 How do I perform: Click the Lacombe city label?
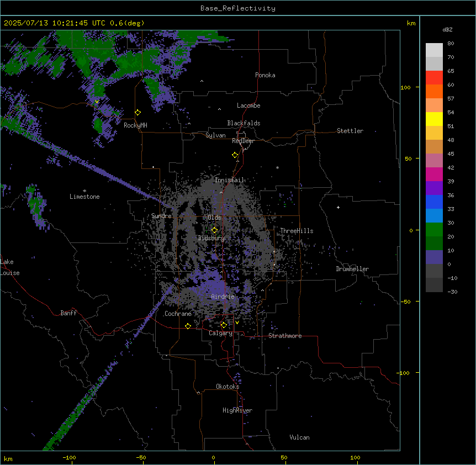pyautogui.click(x=248, y=105)
